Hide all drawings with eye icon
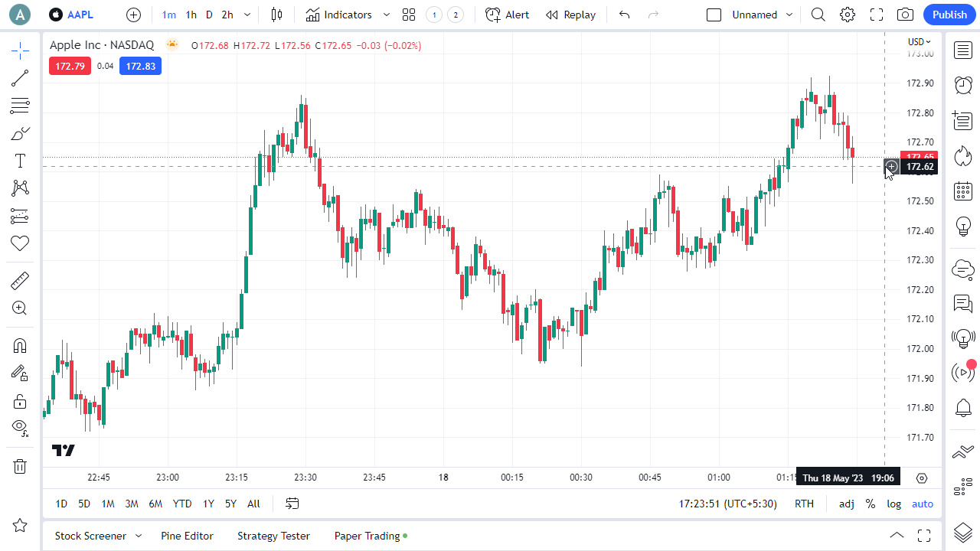This screenshot has width=980, height=551. (x=20, y=427)
